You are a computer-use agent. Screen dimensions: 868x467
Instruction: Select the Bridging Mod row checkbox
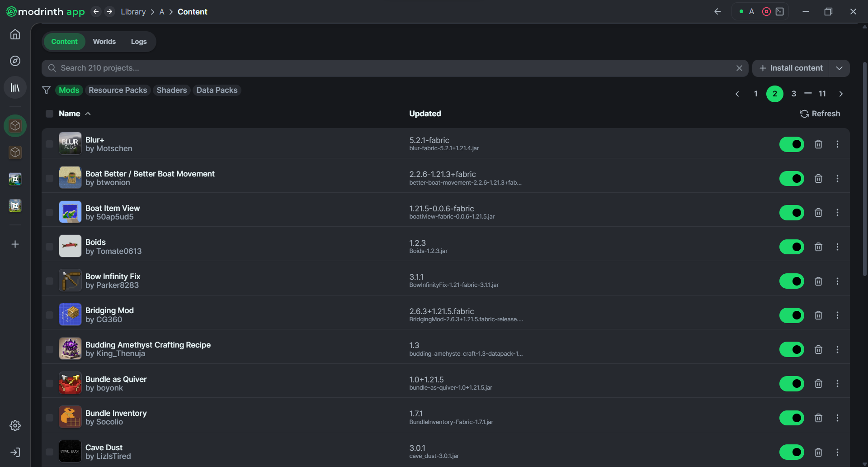[49, 315]
